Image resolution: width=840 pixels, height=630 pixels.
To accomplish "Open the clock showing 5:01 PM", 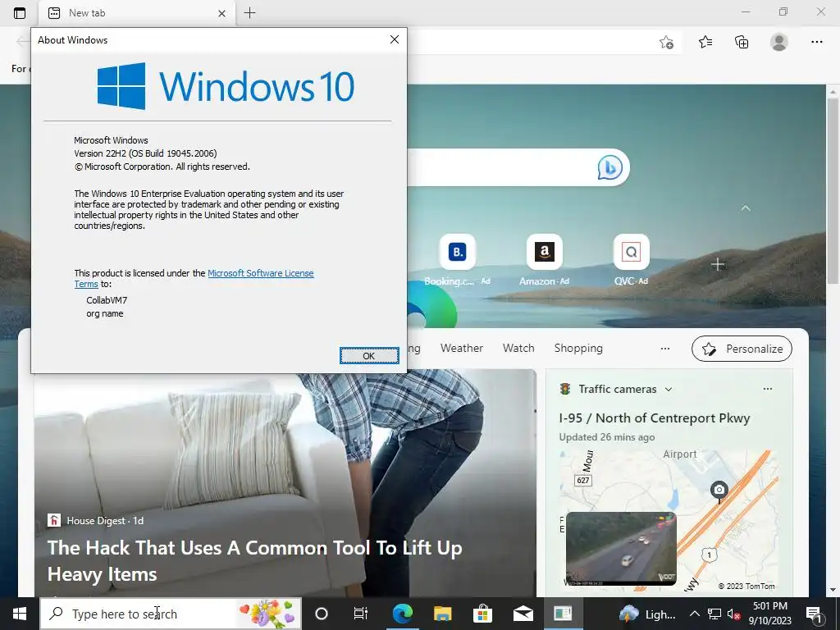I will tap(769, 614).
